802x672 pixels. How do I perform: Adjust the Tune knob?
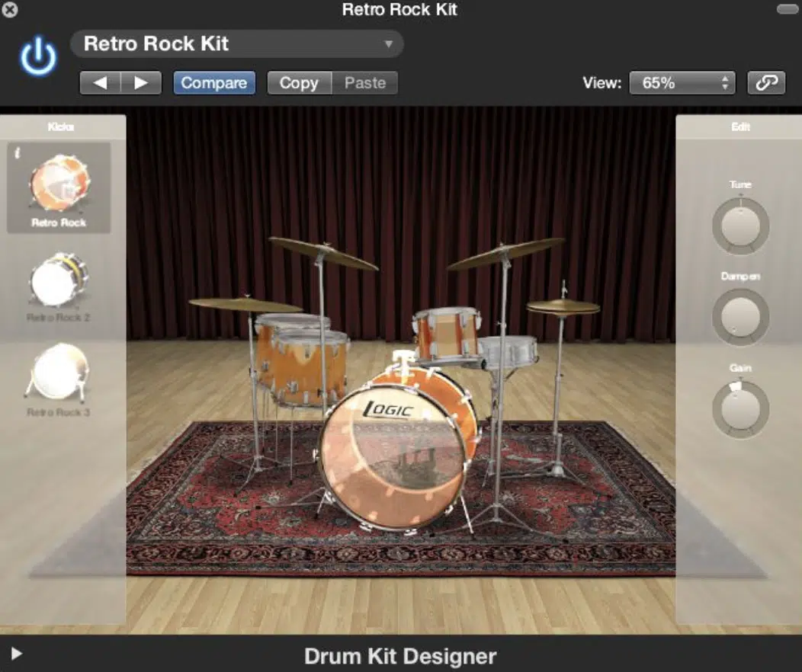tap(740, 226)
